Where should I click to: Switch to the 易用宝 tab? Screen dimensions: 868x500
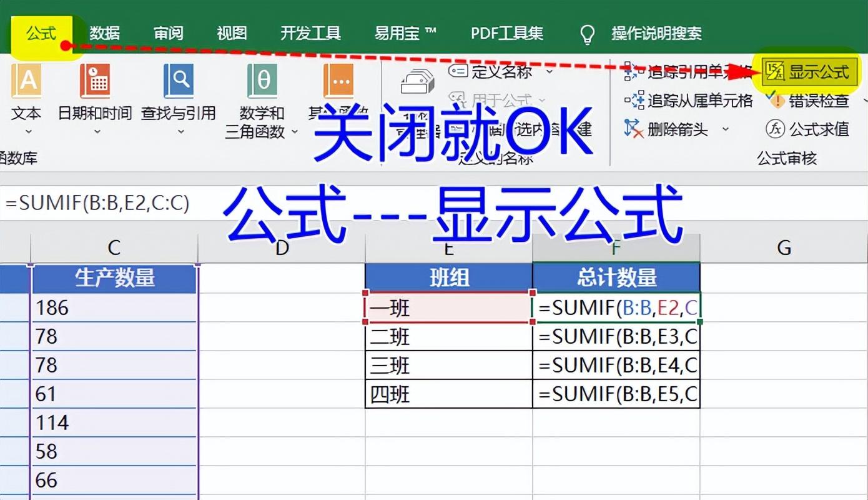coord(405,33)
